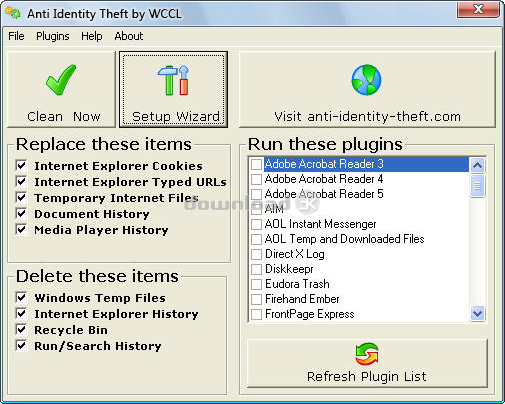Select the FrontPage Express plugin entry
The image size is (505, 404).
pyautogui.click(x=310, y=314)
